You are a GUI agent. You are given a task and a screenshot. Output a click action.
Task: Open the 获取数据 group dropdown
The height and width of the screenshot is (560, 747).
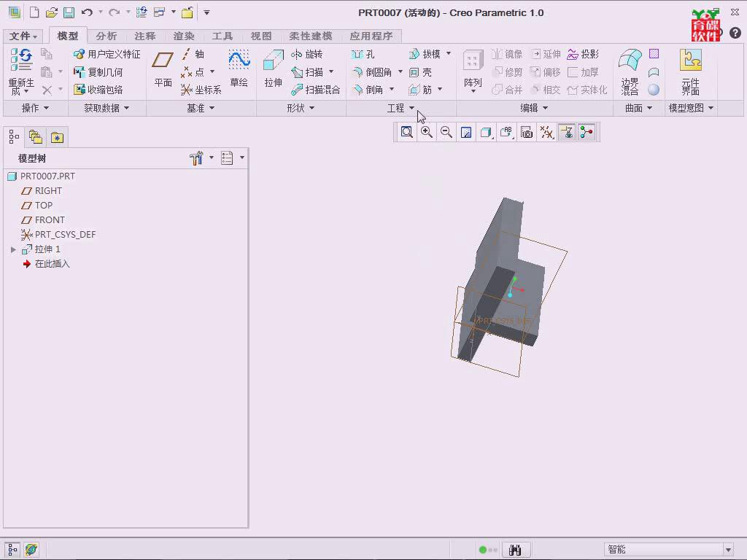pyautogui.click(x=107, y=108)
